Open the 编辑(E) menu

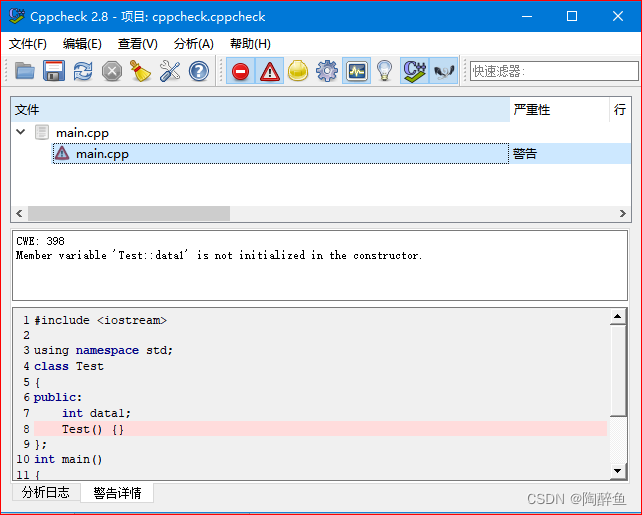tap(82, 44)
